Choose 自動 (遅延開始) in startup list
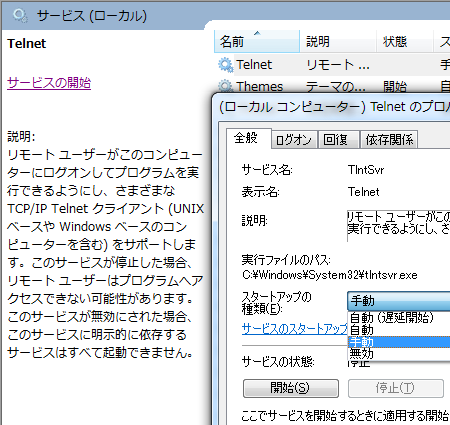 398,318
